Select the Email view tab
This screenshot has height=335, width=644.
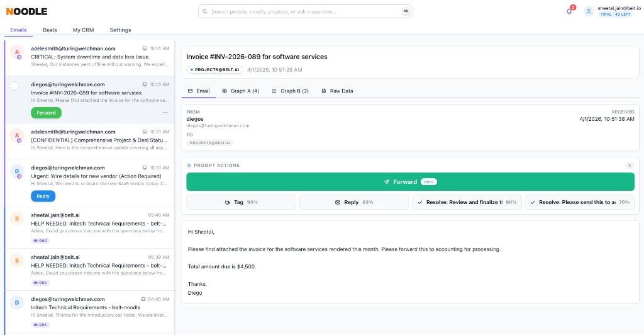click(x=199, y=91)
